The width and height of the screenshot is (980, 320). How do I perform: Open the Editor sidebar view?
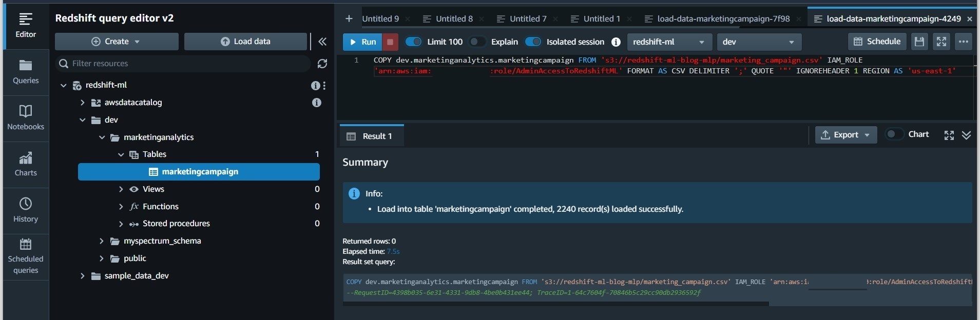coord(26,26)
